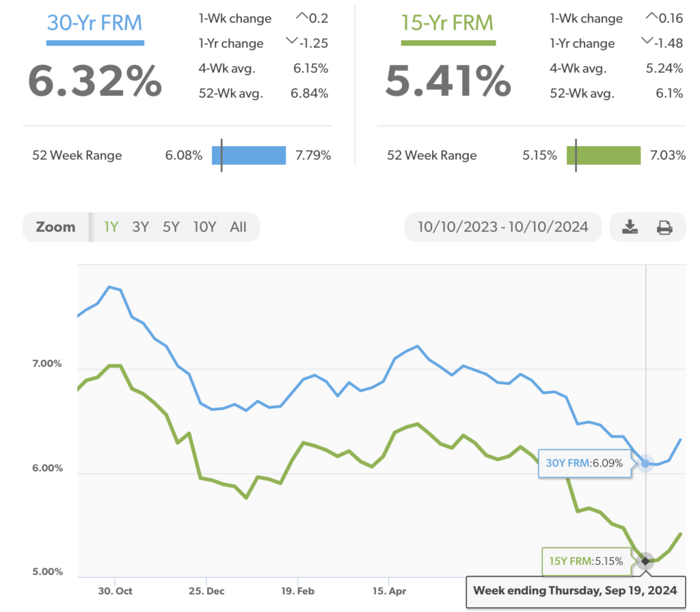The height and width of the screenshot is (612, 700).
Task: Click the 15Y FRM 5.15% data point marker
Action: click(x=645, y=561)
